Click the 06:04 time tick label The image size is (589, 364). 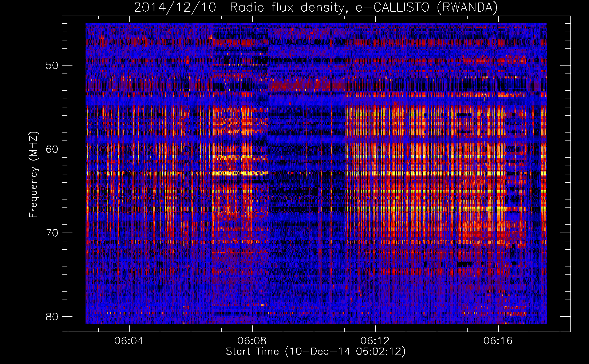pyautogui.click(x=129, y=341)
